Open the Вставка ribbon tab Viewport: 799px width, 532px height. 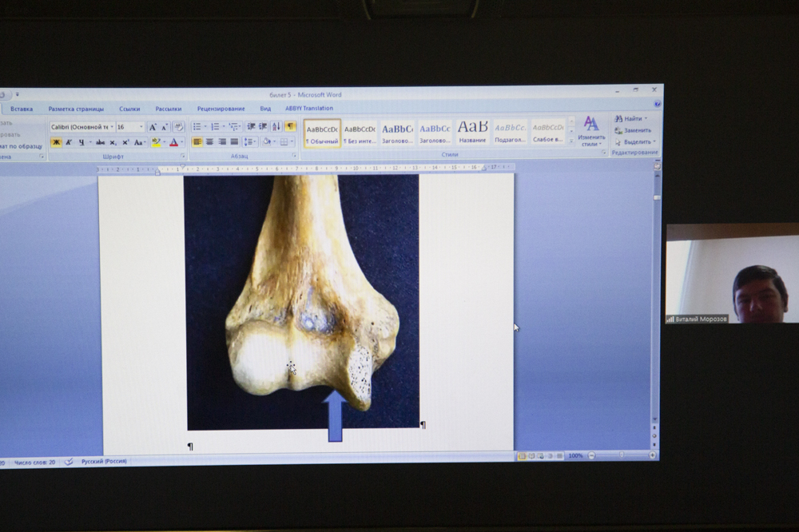[x=22, y=109]
